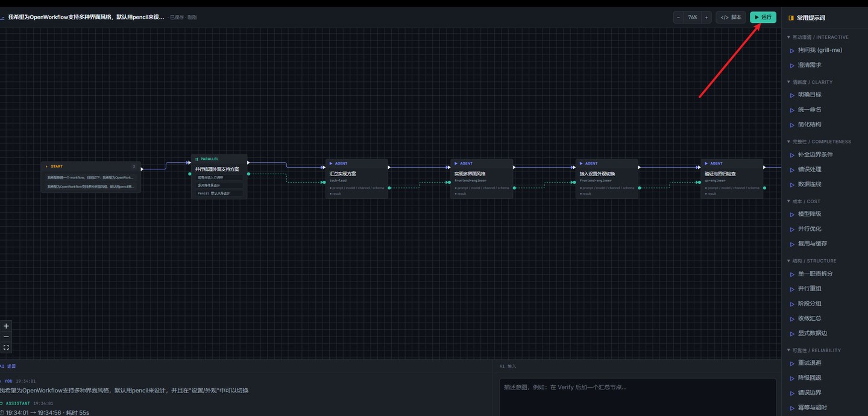Click play icon beside 拷问我 (grill-me)
The width and height of the screenshot is (868, 416).
tap(793, 51)
